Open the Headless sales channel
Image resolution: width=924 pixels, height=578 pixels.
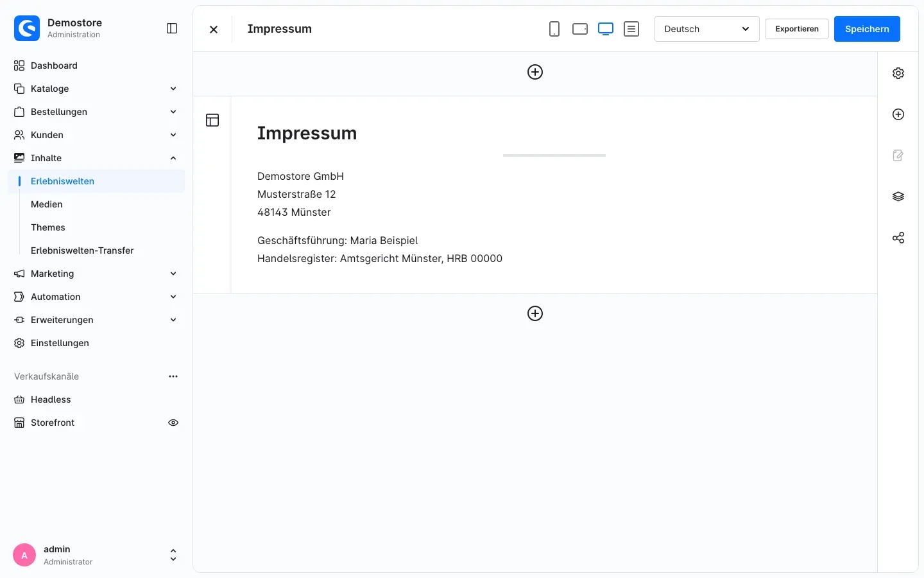(x=96, y=399)
